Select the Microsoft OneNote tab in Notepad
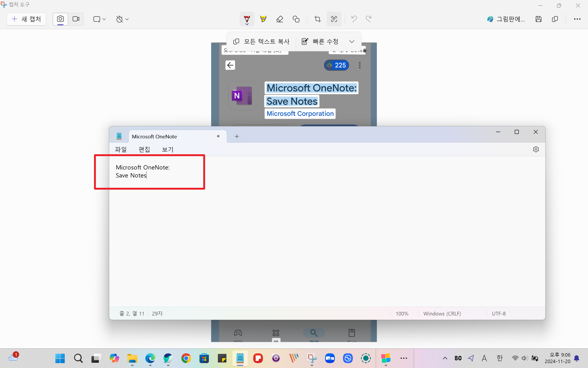 178,136
